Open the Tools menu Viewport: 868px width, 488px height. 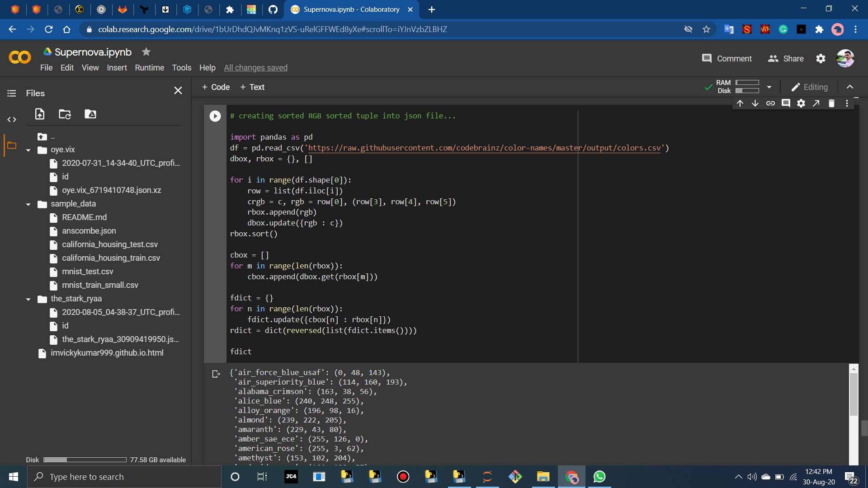click(181, 68)
